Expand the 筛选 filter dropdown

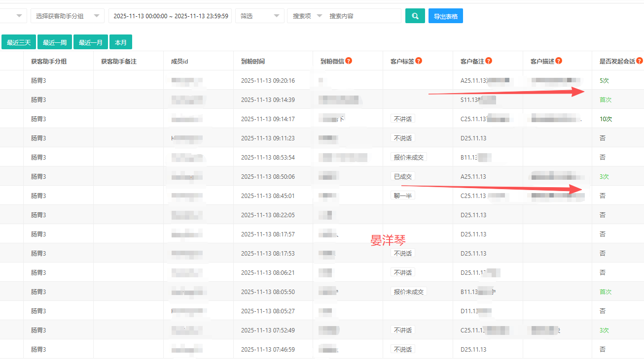coord(259,16)
